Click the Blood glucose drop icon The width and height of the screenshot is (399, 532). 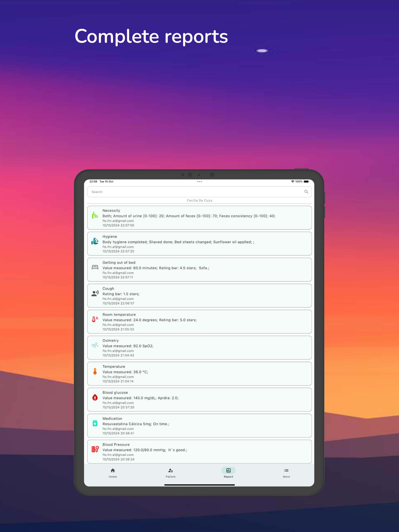click(x=95, y=397)
